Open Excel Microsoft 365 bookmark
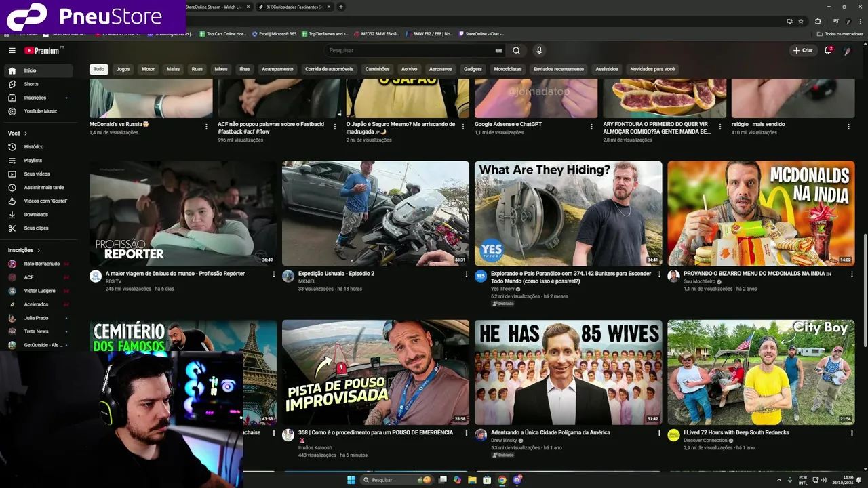Viewport: 868px width, 488px height. (x=274, y=33)
